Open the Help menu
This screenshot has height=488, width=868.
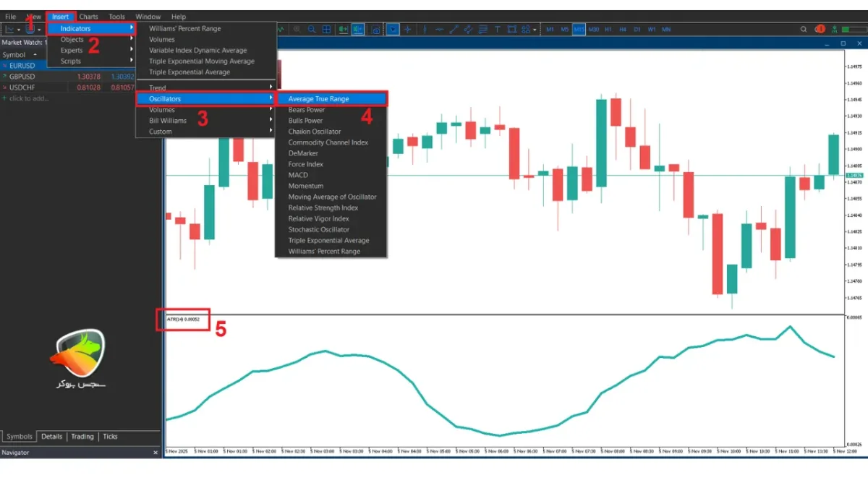coord(179,17)
